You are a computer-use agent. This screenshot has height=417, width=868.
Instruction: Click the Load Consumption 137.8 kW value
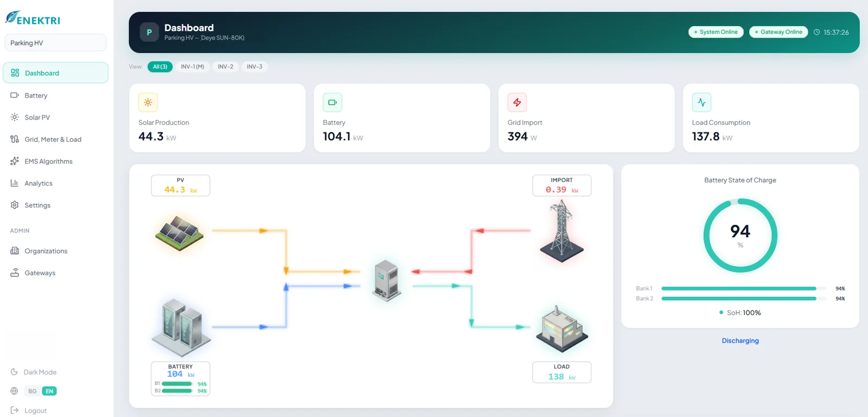pyautogui.click(x=712, y=137)
